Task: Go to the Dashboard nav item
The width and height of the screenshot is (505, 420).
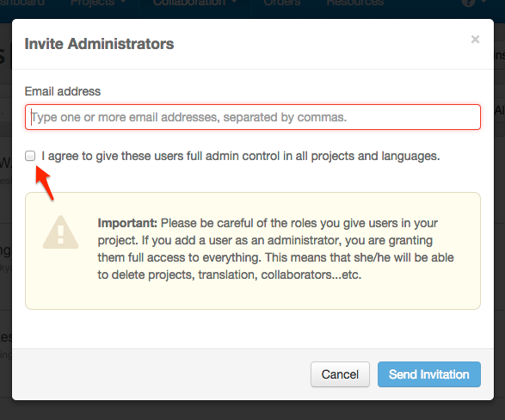Action: [x=22, y=3]
